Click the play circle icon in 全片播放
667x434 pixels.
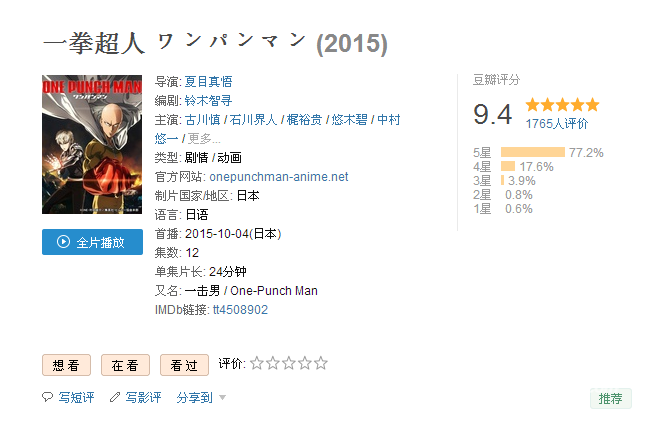pos(63,242)
